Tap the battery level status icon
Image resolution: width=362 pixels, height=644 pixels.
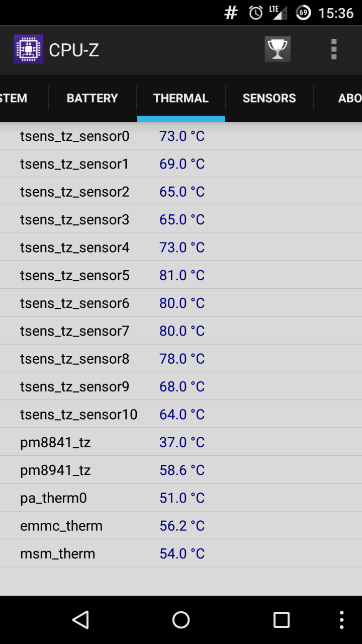[303, 13]
